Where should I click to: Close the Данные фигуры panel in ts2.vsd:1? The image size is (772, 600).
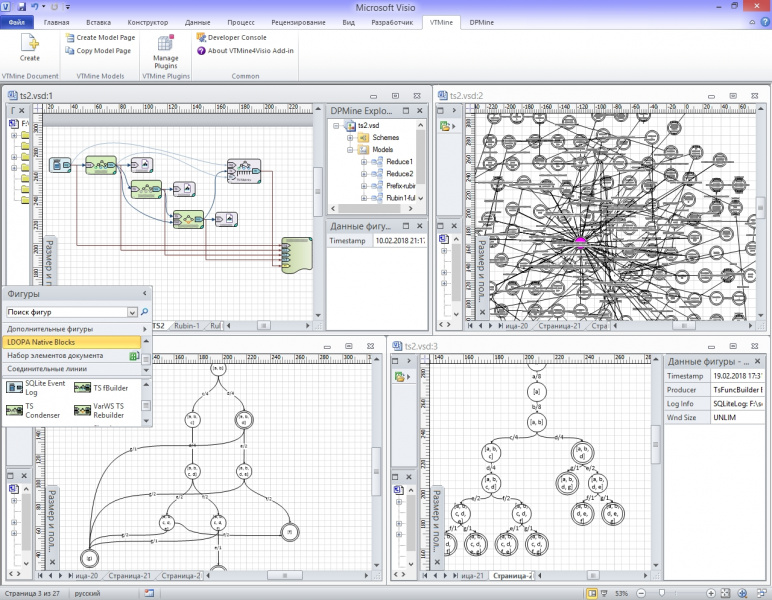tap(420, 226)
